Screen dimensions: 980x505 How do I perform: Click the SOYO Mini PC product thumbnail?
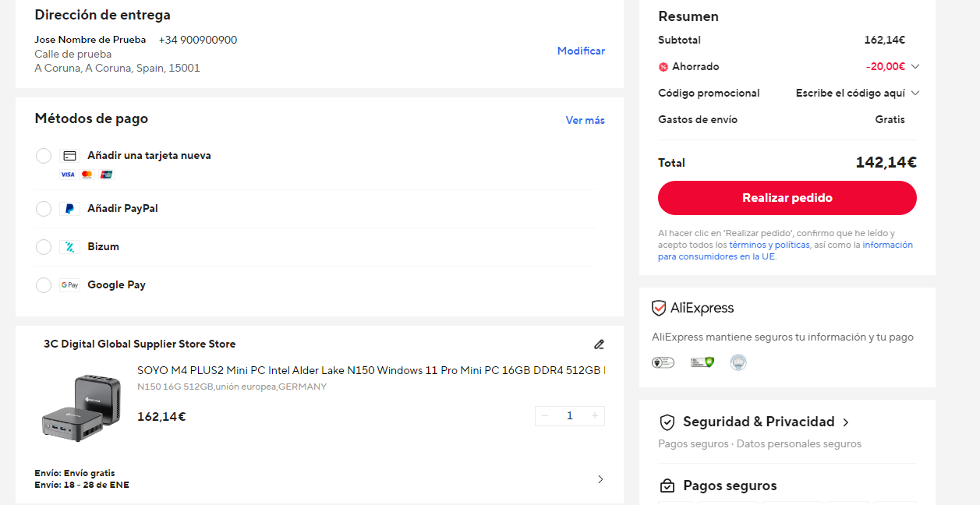pos(80,408)
